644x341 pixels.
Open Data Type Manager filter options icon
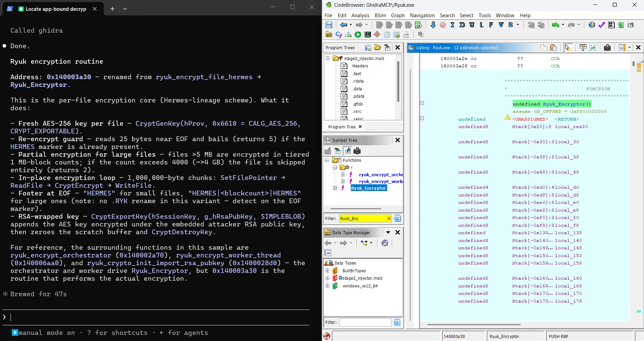[397, 322]
